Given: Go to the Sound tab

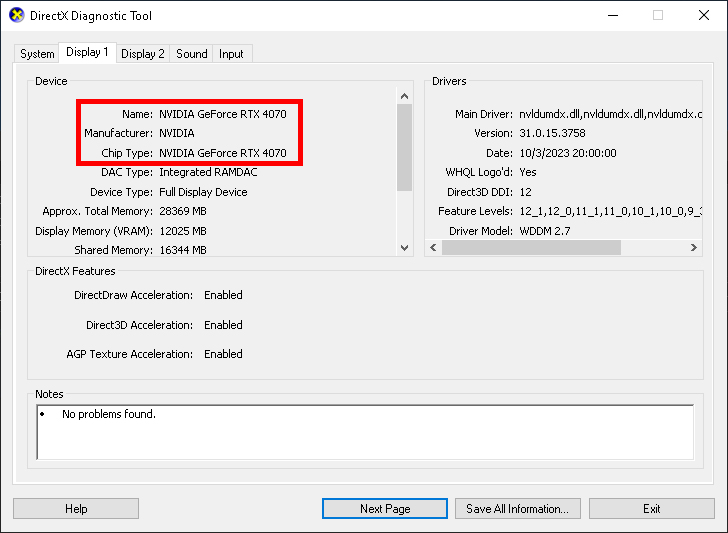Looking at the screenshot, I should pos(191,54).
